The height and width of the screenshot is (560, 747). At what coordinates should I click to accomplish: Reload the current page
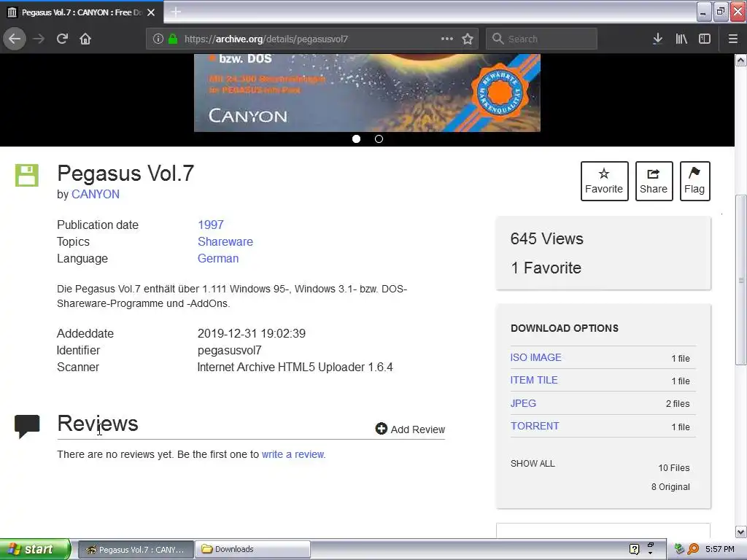63,39
